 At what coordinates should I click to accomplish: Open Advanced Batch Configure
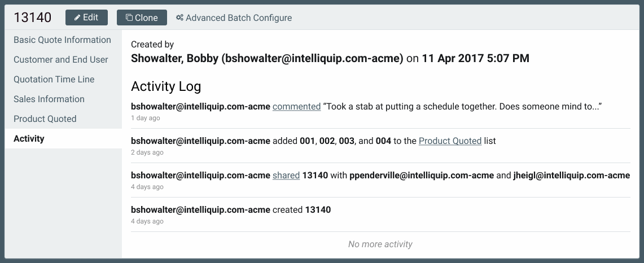click(x=234, y=17)
